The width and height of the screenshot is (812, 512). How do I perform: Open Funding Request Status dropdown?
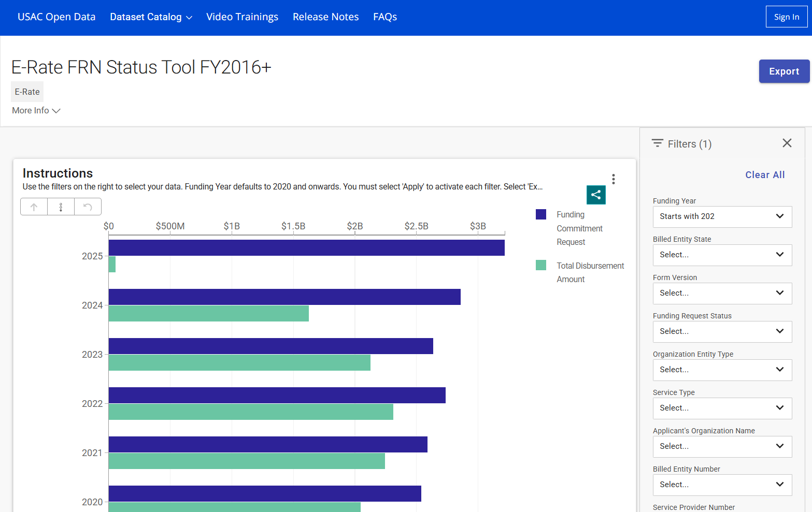722,331
